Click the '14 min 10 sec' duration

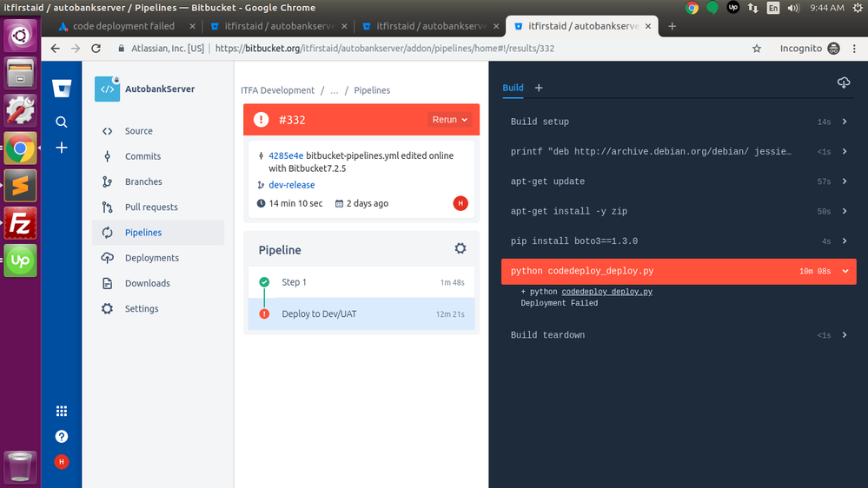point(295,203)
